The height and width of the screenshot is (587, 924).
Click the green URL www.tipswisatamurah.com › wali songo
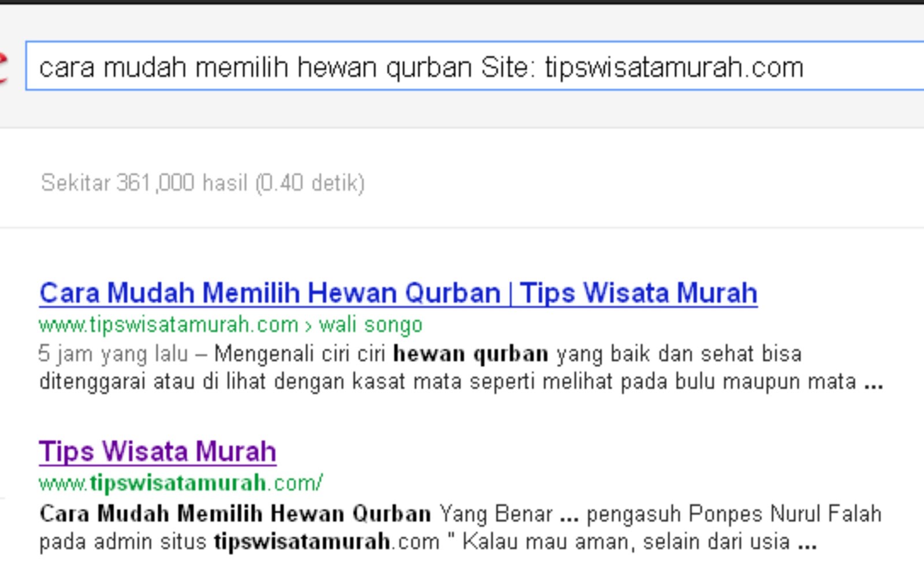(x=230, y=325)
